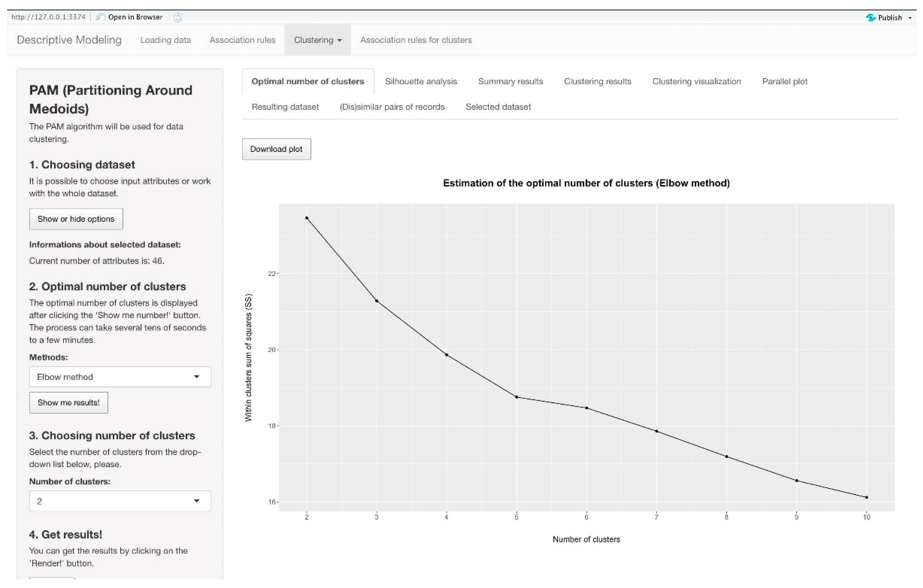Open Association rules in navbar

(x=242, y=40)
